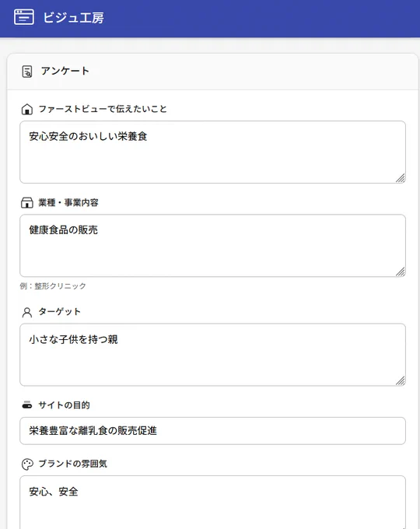This screenshot has height=529, width=420.
Task: Click resize handle of ファーストビュー text area
Action: click(401, 178)
